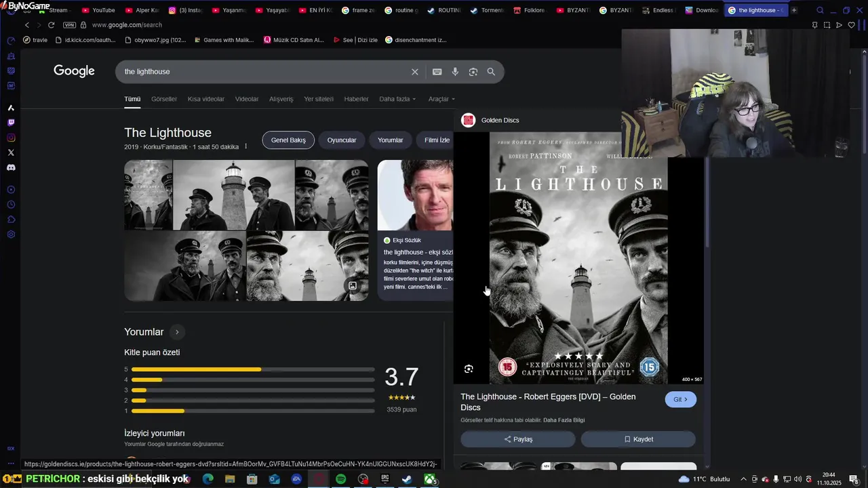
Task: Open Discord from the browser sidebar
Action: tap(11, 167)
